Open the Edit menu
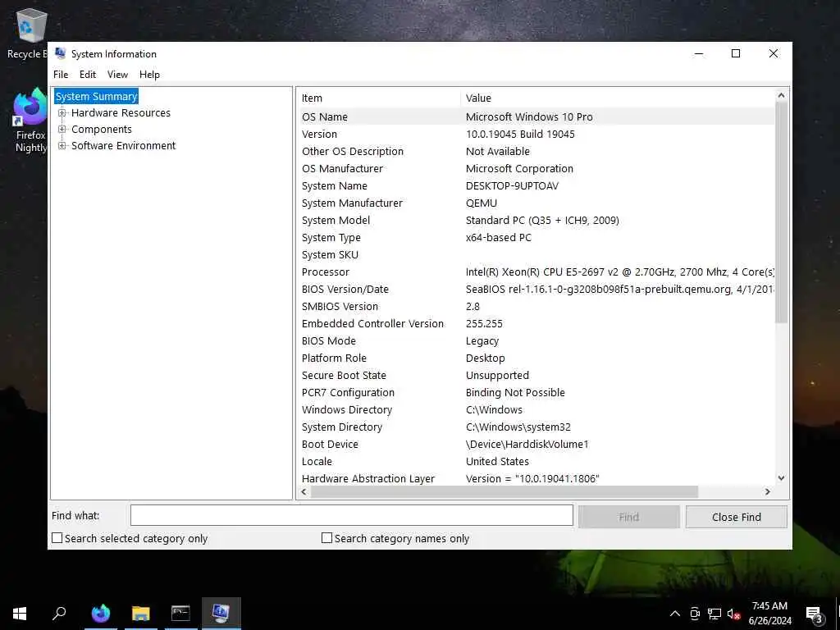The height and width of the screenshot is (630, 840). coord(87,75)
